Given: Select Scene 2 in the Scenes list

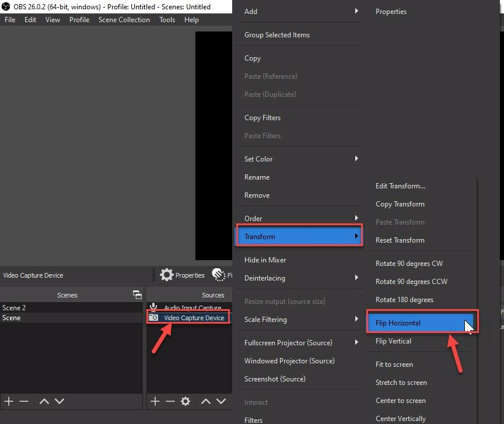Looking at the screenshot, I should point(71,307).
